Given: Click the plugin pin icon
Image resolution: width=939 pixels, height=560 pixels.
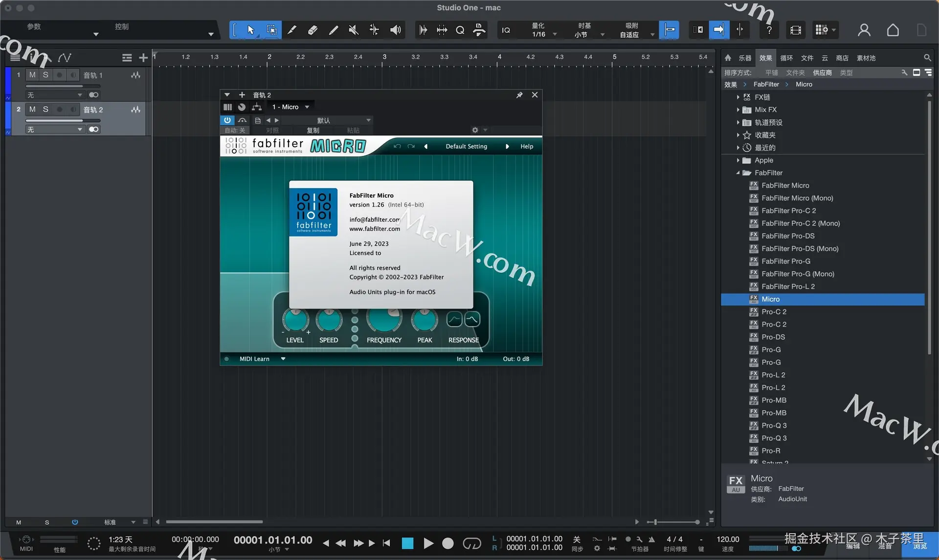Looking at the screenshot, I should pos(519,95).
